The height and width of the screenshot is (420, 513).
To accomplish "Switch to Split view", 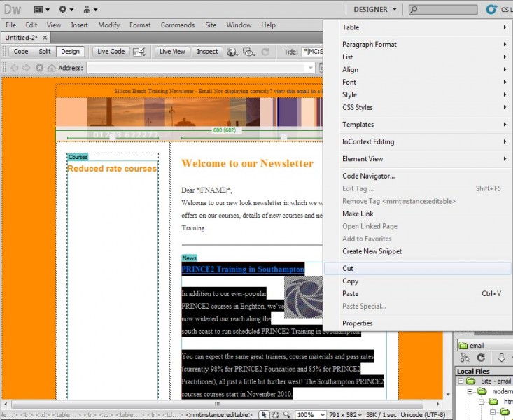I will [x=45, y=52].
